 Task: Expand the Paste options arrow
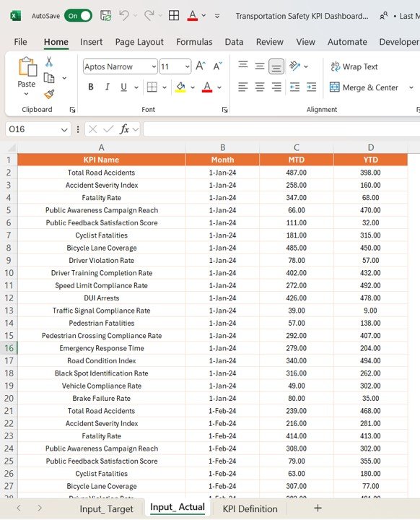point(26,94)
